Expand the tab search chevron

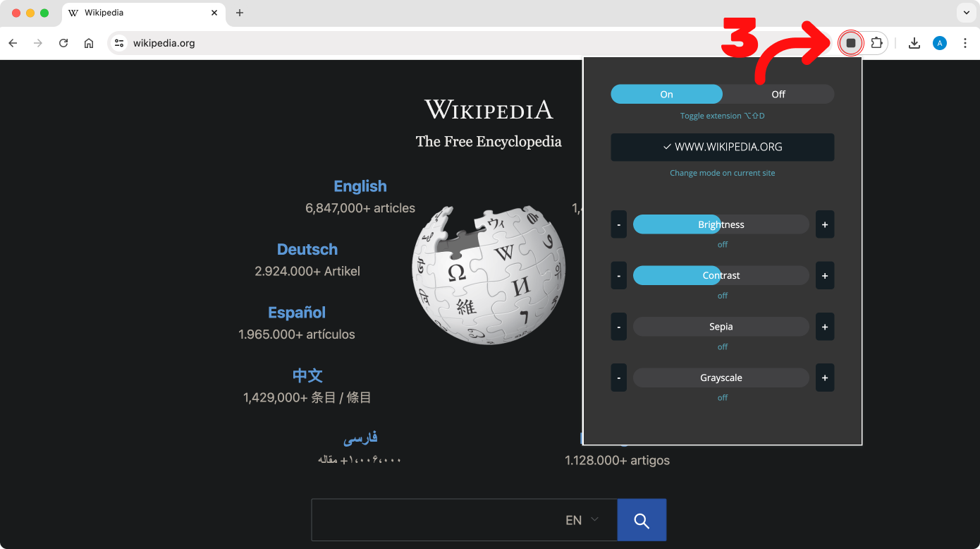(x=965, y=13)
